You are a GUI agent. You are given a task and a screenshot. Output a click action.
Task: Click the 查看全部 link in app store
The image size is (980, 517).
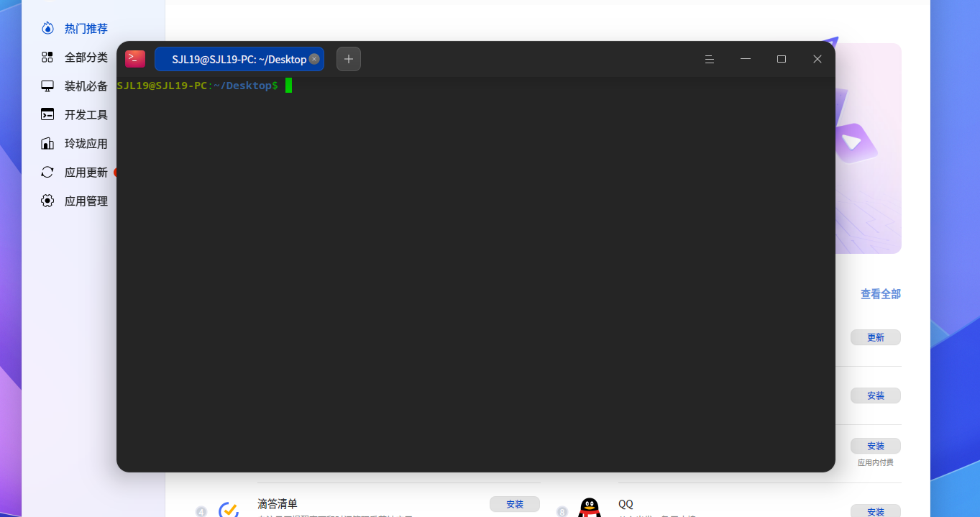coord(881,294)
